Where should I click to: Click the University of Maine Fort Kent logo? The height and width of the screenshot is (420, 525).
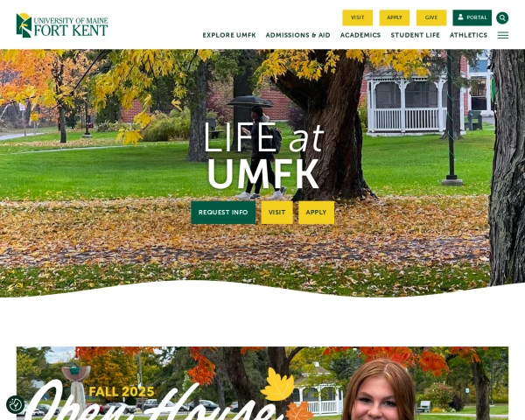[x=62, y=25]
